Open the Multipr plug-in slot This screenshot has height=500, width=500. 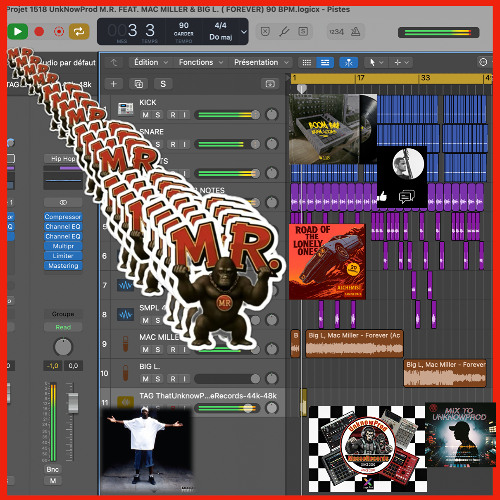tap(63, 246)
